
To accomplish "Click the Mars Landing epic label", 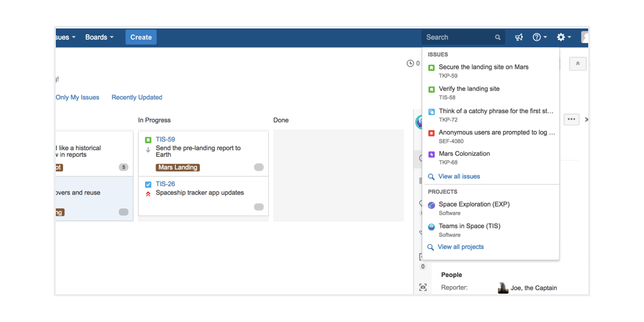I will tap(178, 167).
